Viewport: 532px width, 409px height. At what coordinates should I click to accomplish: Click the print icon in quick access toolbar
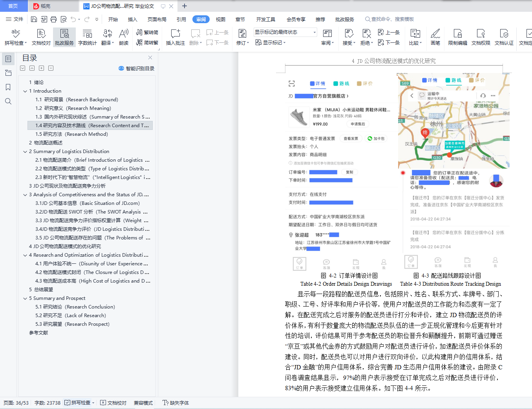(x=53, y=19)
